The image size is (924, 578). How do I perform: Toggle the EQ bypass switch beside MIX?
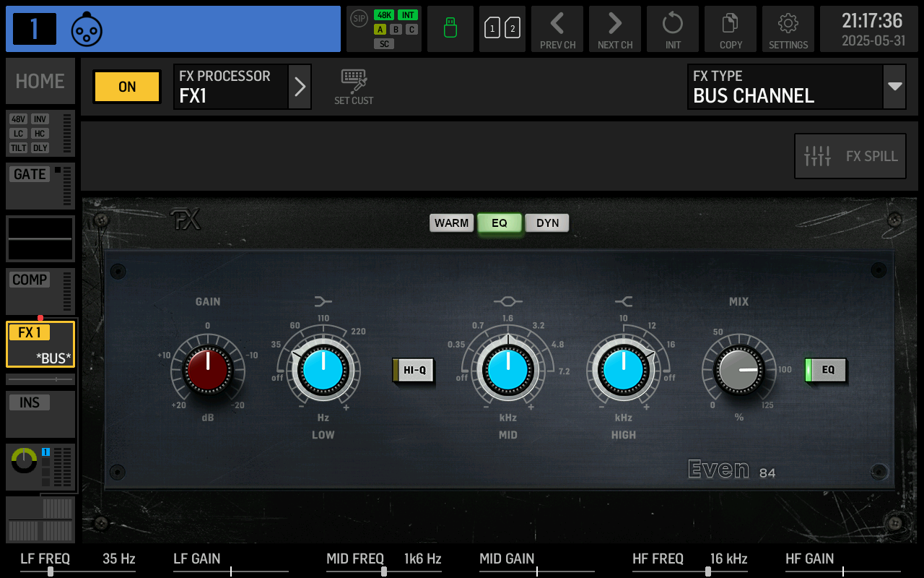[825, 370]
